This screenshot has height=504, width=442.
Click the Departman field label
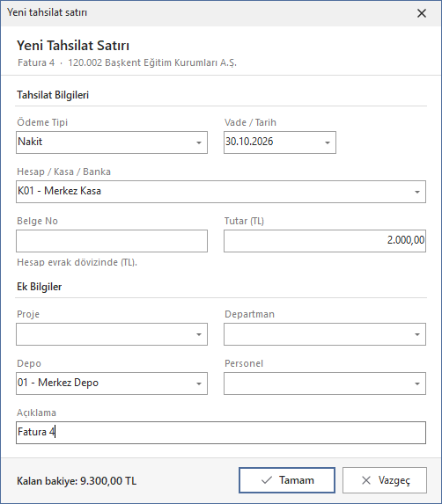250,314
